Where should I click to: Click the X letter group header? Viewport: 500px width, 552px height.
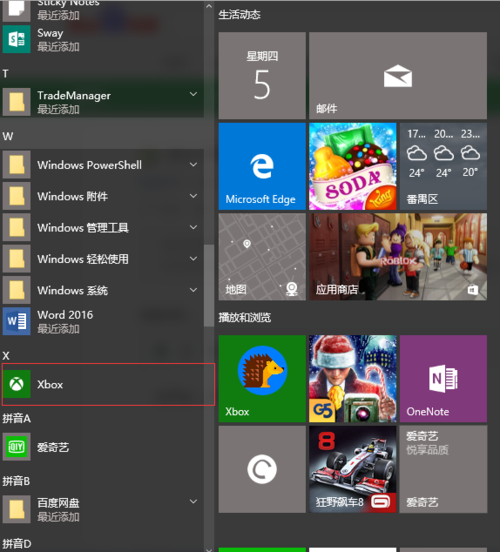tap(6, 356)
